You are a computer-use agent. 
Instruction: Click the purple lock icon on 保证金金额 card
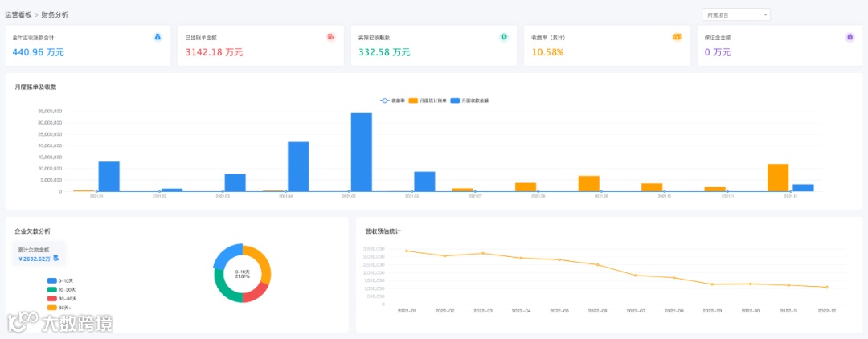point(850,37)
